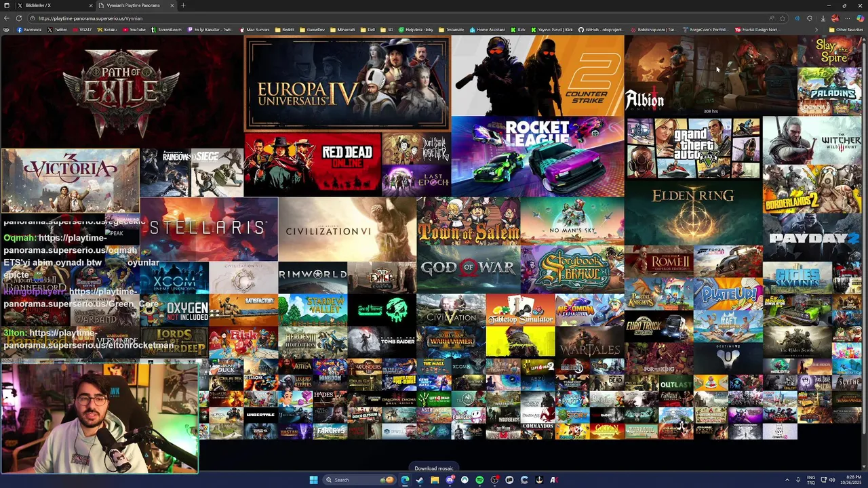This screenshot has width=868, height=488.
Task: Open the Copilot icon in browser toolbar
Action: (861, 18)
